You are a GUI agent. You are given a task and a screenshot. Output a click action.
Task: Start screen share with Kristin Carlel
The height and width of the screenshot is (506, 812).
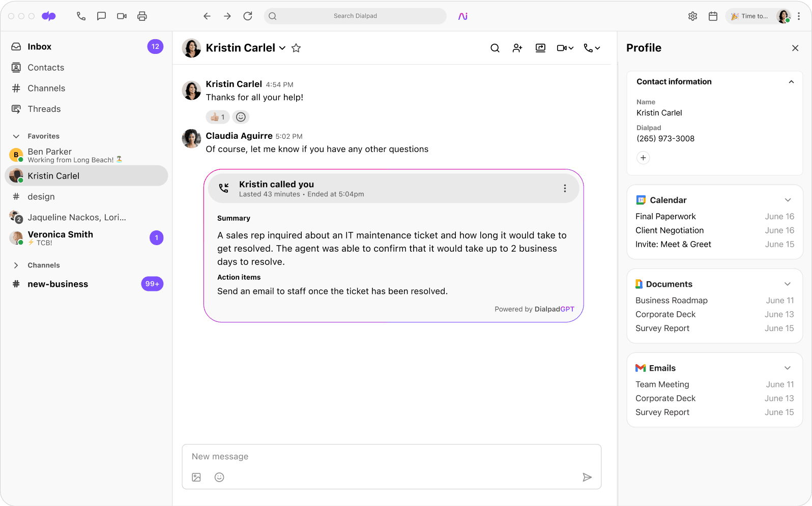point(540,48)
